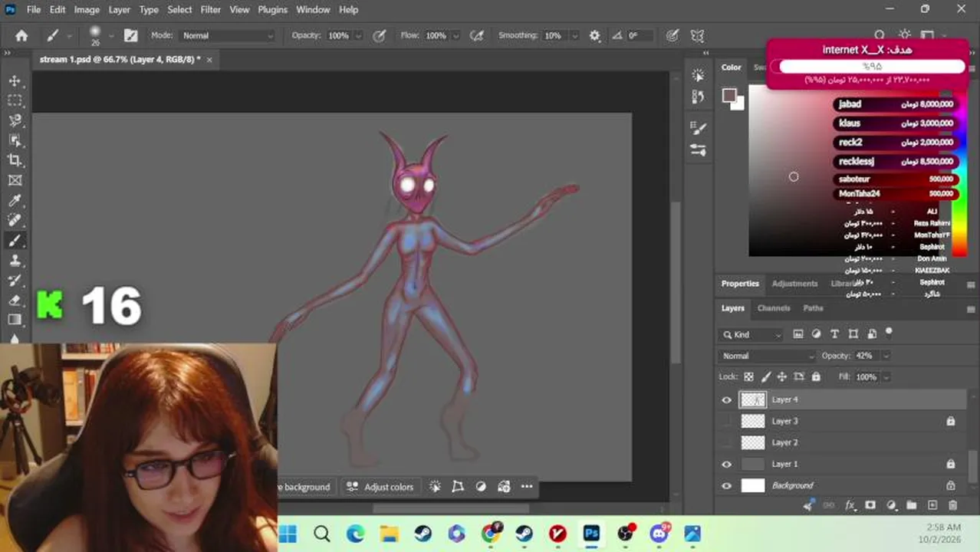Viewport: 980px width, 552px height.
Task: Click the Adjust colors button
Action: click(x=380, y=487)
